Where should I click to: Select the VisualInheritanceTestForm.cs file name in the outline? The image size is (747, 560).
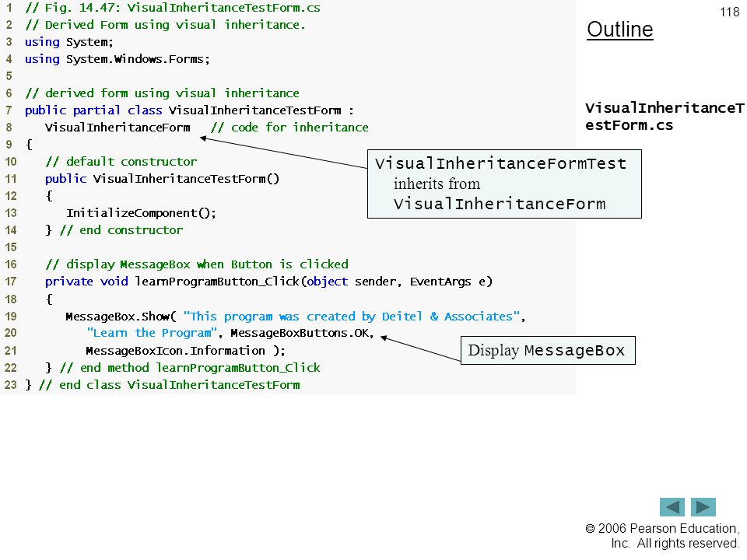(664, 117)
